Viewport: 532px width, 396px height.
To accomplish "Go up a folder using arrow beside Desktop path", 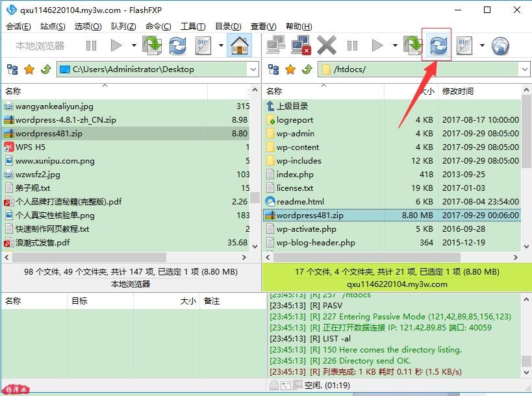I will pos(46,69).
